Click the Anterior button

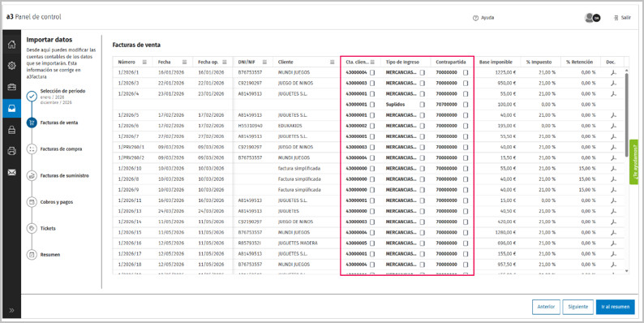point(546,307)
